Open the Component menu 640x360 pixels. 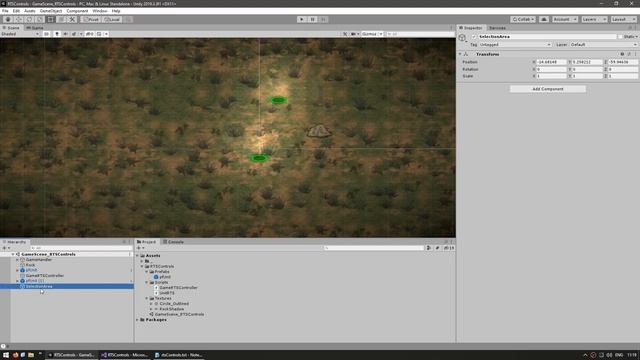[77, 11]
